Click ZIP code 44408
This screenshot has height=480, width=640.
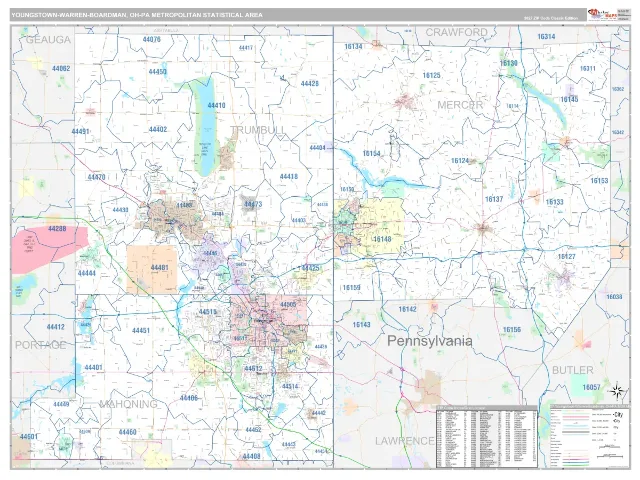(251, 456)
